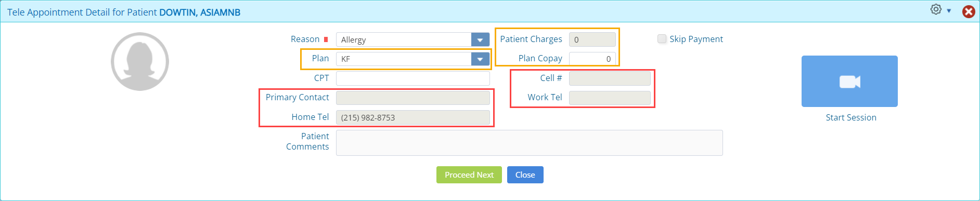
Task: Click the red close X icon
Action: click(x=969, y=11)
